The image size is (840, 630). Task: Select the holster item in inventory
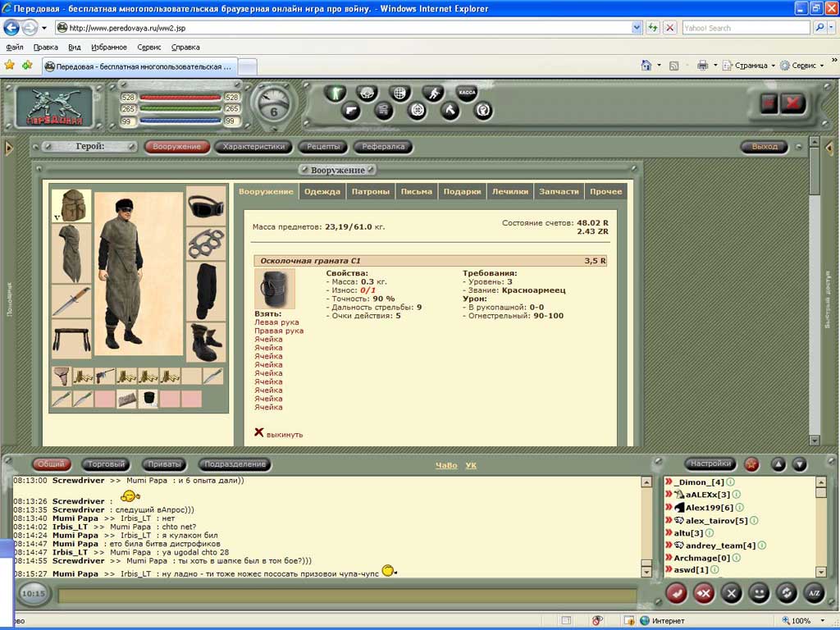[62, 376]
